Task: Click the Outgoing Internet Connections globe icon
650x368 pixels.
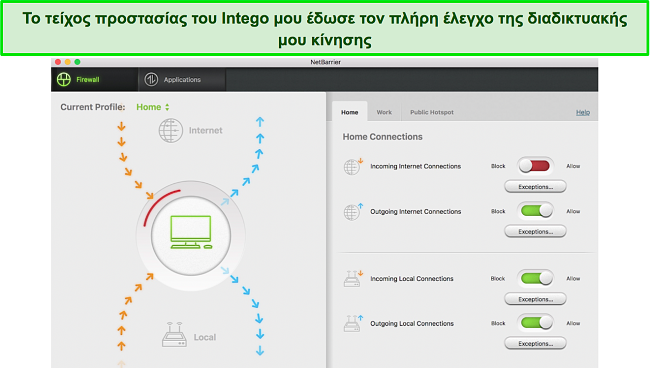Action: click(x=353, y=212)
